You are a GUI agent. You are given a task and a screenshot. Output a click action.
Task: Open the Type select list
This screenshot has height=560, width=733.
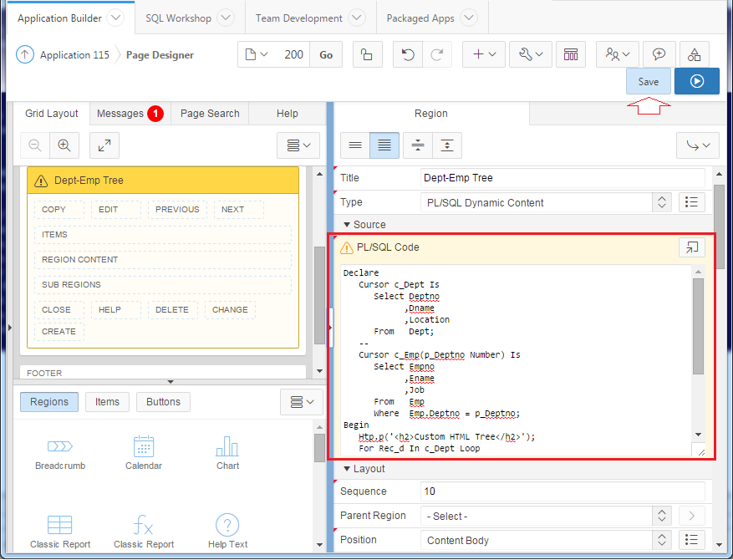click(x=546, y=202)
